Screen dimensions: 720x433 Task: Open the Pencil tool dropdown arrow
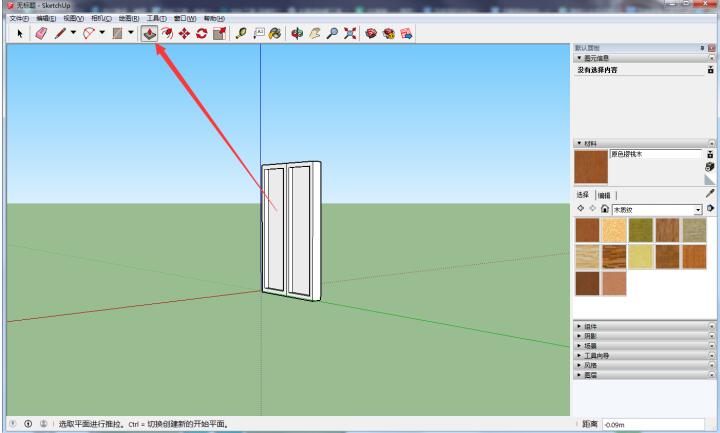click(x=73, y=34)
